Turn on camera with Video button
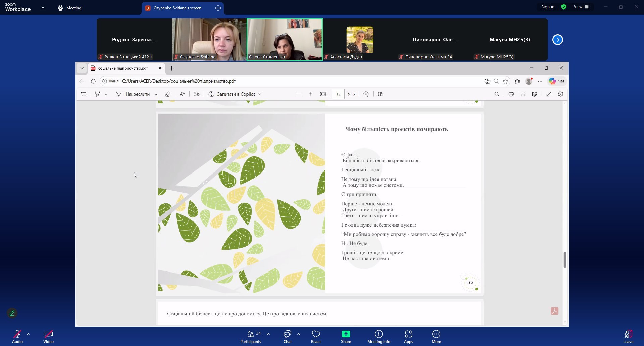Screen dimensions: 644x346 [x=48, y=337]
